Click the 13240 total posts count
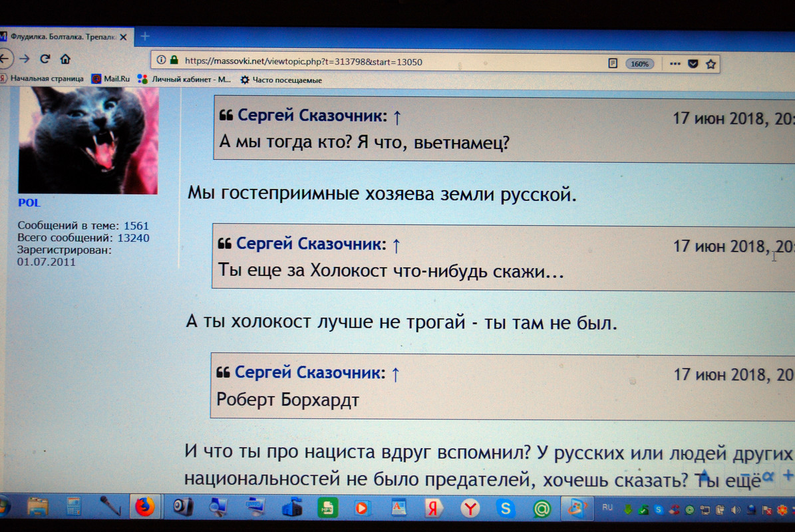Image resolution: width=795 pixels, height=532 pixels. (133, 238)
